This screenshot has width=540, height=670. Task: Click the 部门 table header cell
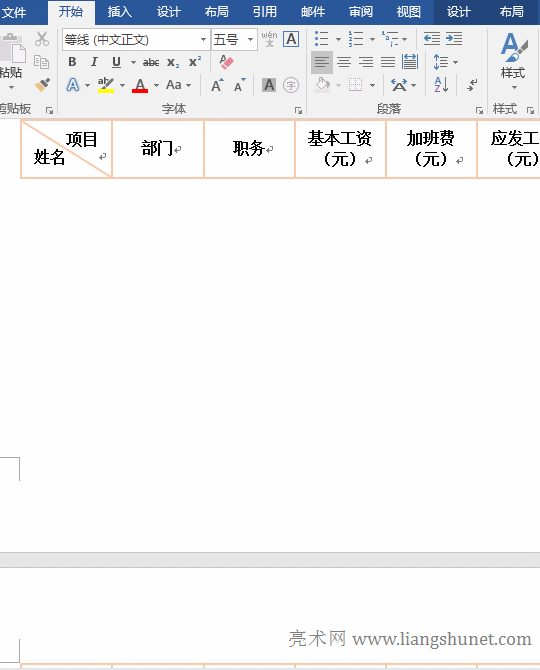click(x=158, y=149)
